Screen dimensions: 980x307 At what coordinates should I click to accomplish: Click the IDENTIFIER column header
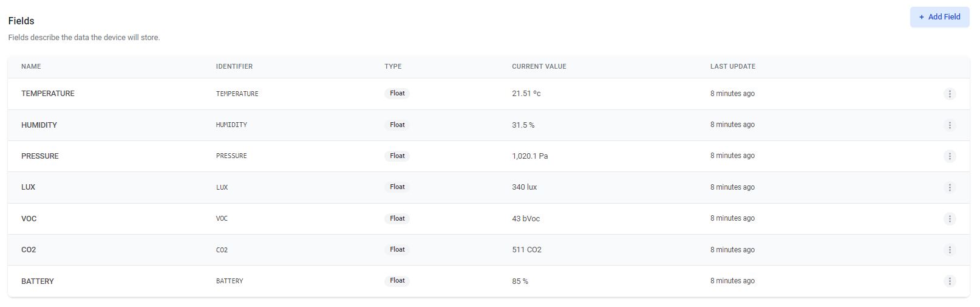click(234, 66)
